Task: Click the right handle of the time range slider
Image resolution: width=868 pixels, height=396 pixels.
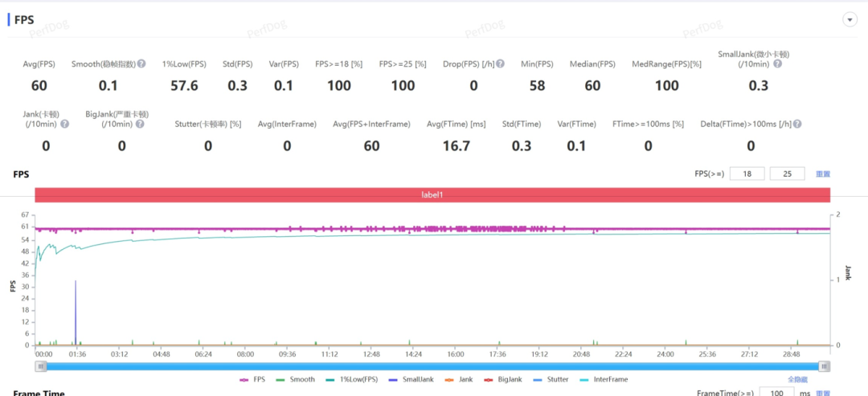Action: (825, 366)
